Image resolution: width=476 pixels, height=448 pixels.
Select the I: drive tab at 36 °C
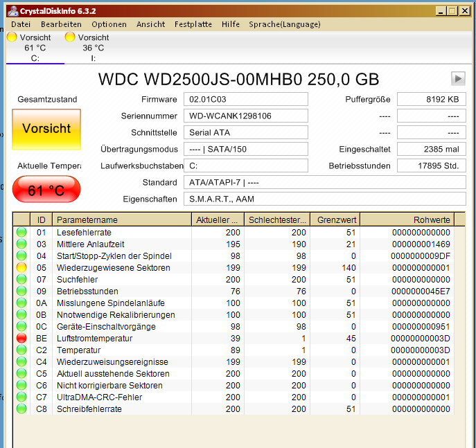click(94, 48)
